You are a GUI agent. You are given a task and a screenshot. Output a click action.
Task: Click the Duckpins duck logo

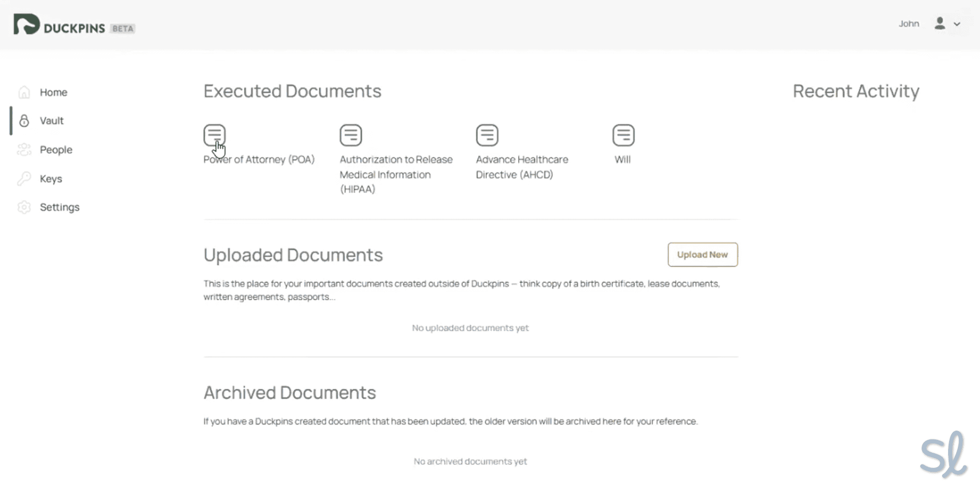[x=26, y=24]
